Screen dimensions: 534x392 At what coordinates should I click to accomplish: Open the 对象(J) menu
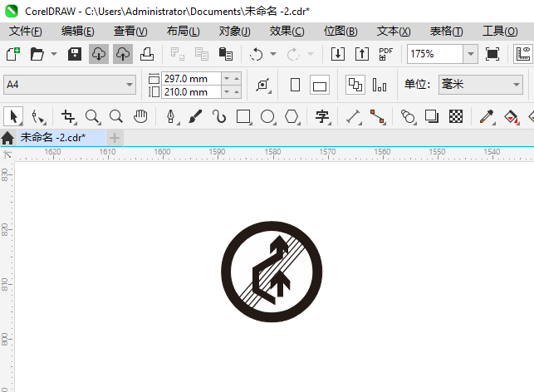pos(235,32)
